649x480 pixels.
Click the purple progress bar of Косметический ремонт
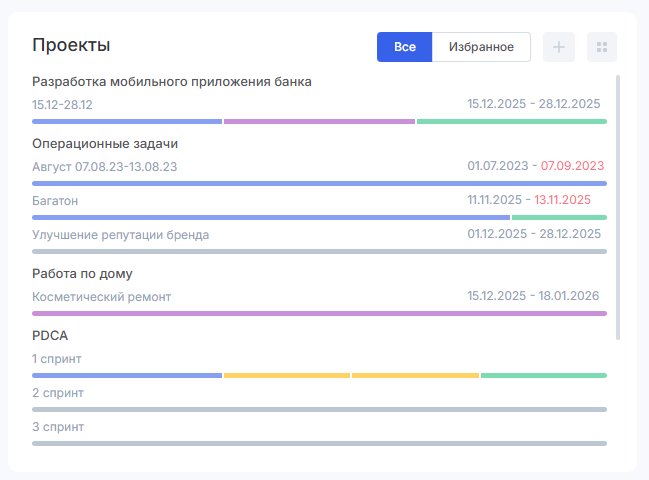coord(319,313)
